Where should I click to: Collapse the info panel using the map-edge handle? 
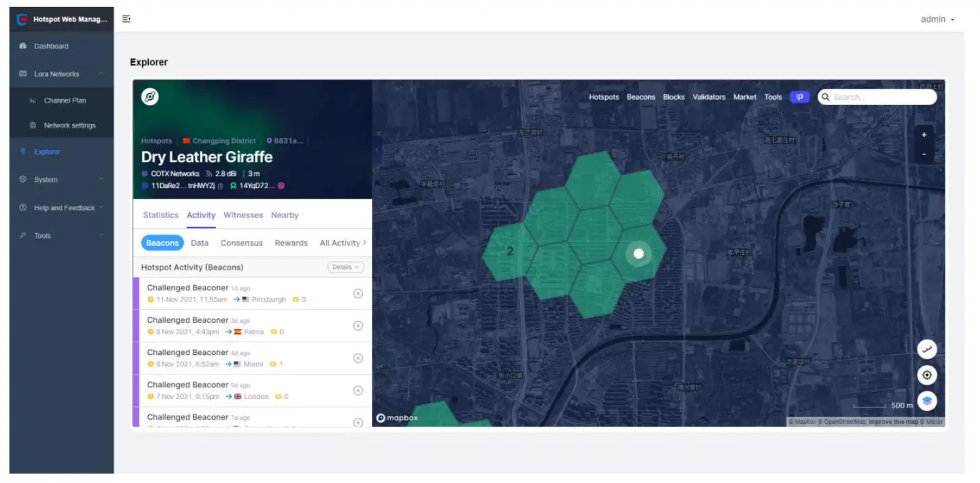tap(377, 150)
